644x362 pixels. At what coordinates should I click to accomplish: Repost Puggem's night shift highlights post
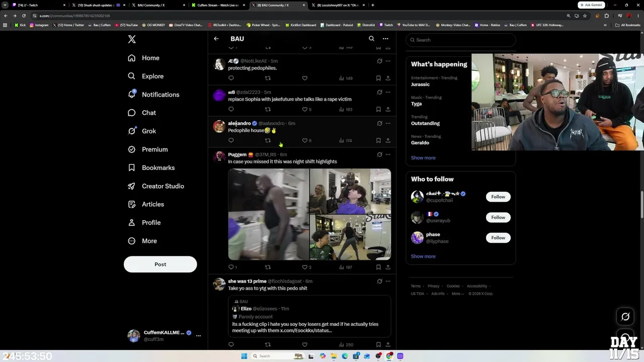click(268, 267)
